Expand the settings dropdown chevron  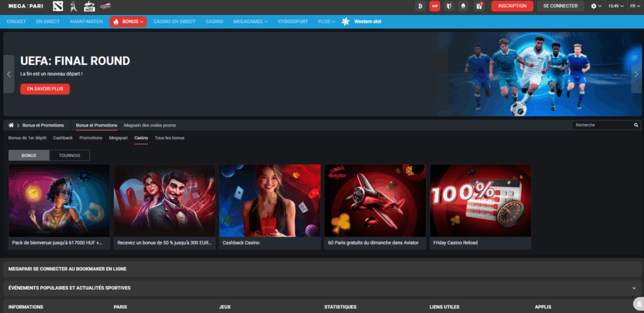coord(600,6)
